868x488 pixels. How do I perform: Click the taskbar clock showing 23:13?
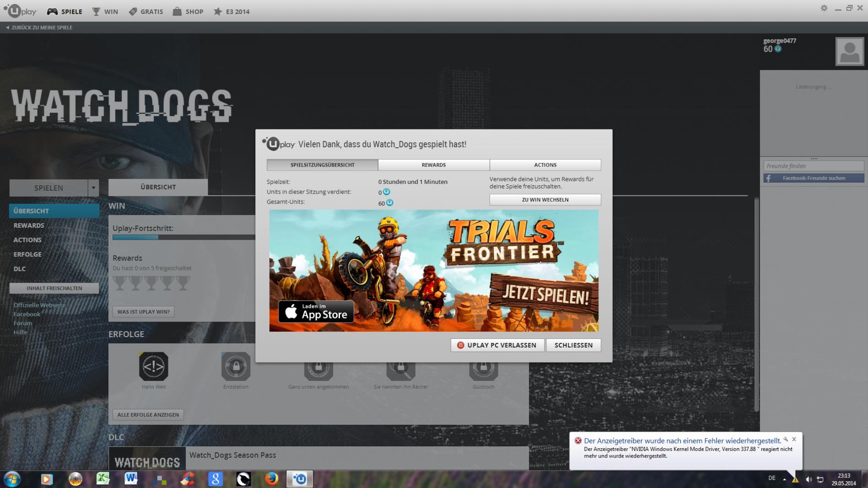click(844, 479)
